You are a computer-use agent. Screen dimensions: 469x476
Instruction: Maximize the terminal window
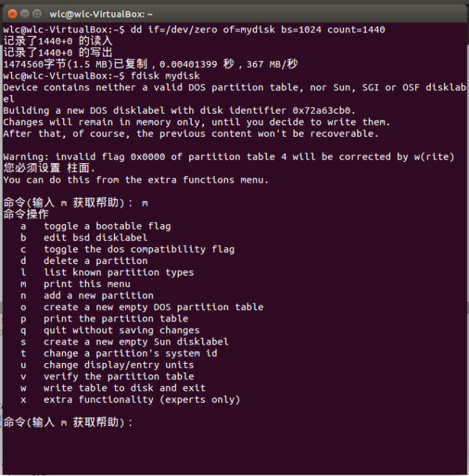tap(37, 14)
